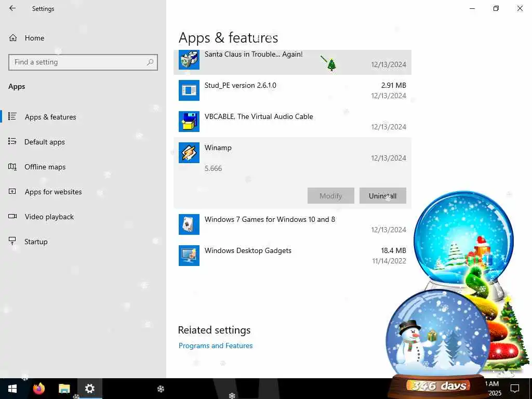Click the Video playback camera icon
The image size is (532, 399).
pos(12,216)
